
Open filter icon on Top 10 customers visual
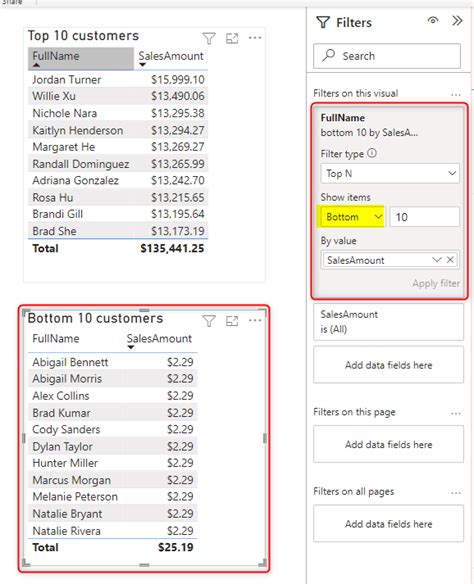(x=209, y=38)
